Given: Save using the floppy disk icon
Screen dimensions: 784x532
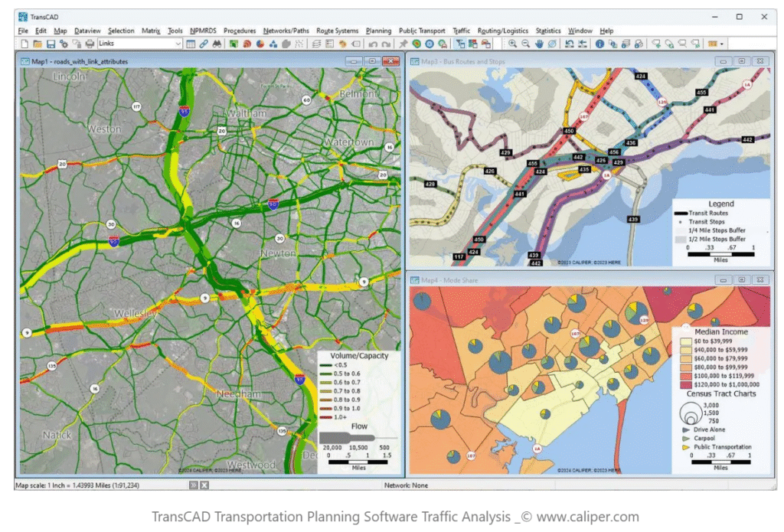Looking at the screenshot, I should [x=51, y=44].
